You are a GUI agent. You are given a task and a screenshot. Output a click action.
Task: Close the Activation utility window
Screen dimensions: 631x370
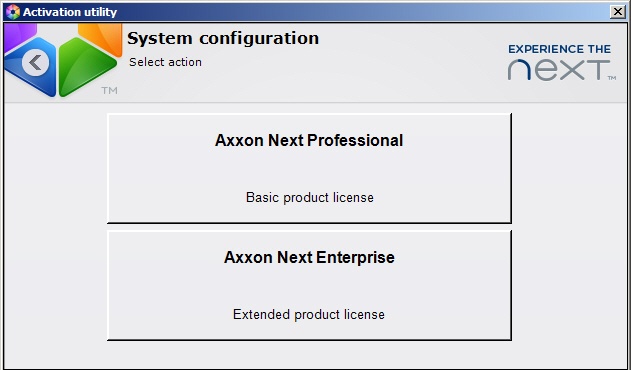pyautogui.click(x=618, y=12)
